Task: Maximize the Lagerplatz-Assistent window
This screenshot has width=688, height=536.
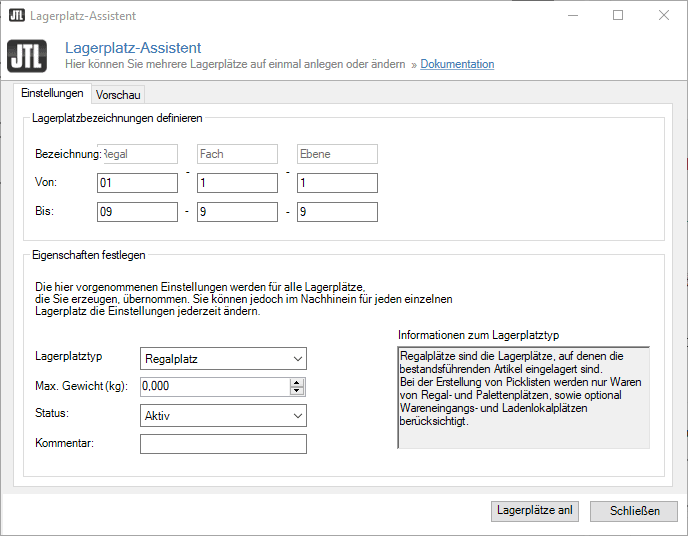Action: [x=618, y=15]
